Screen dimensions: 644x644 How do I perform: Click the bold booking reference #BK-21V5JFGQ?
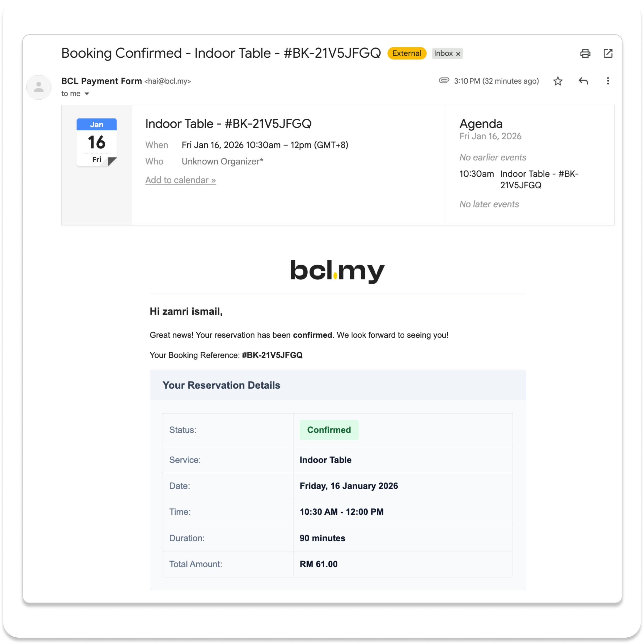click(x=272, y=355)
